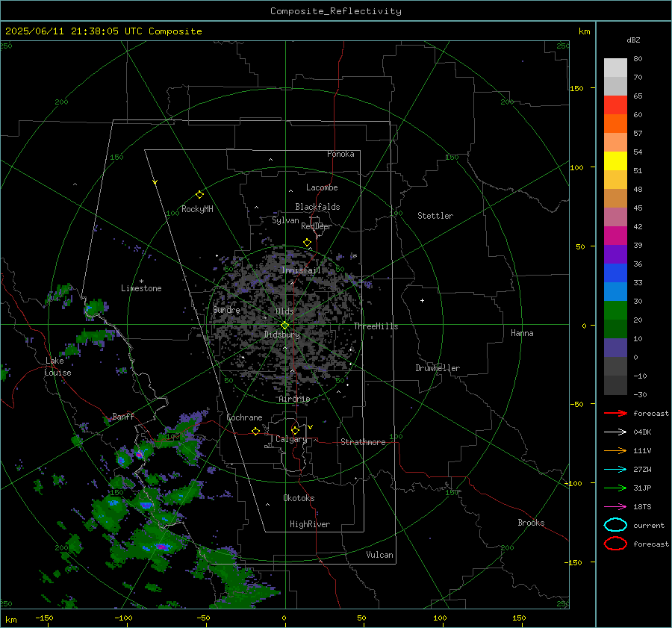Select the red 60-65 dBZ swatch
Image resolution: width=672 pixels, height=628 pixels.
pos(615,105)
